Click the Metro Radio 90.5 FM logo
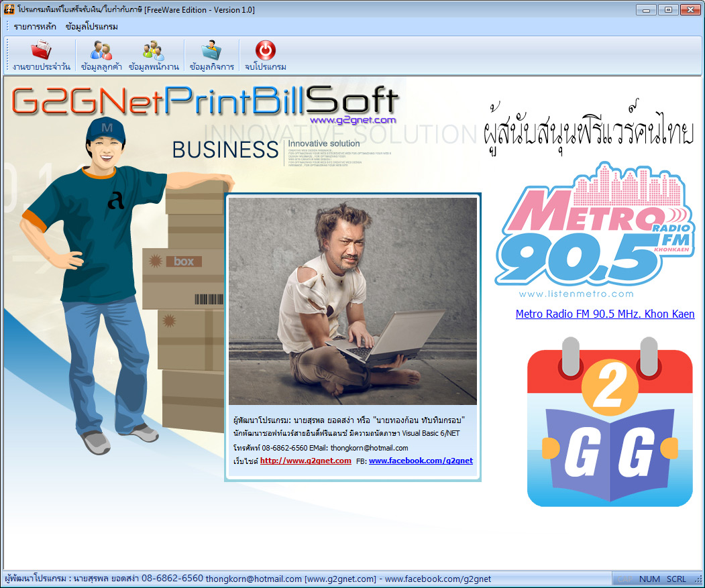The width and height of the screenshot is (705, 588). [594, 229]
